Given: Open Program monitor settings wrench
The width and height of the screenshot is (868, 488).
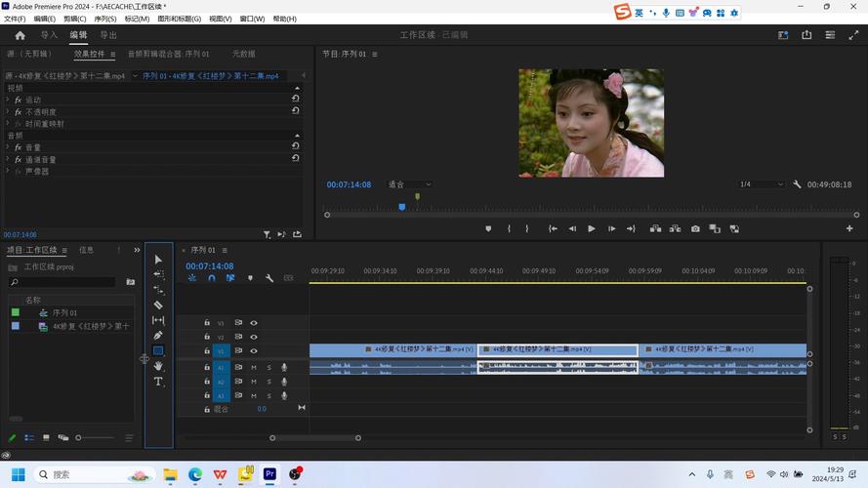Looking at the screenshot, I should (797, 184).
